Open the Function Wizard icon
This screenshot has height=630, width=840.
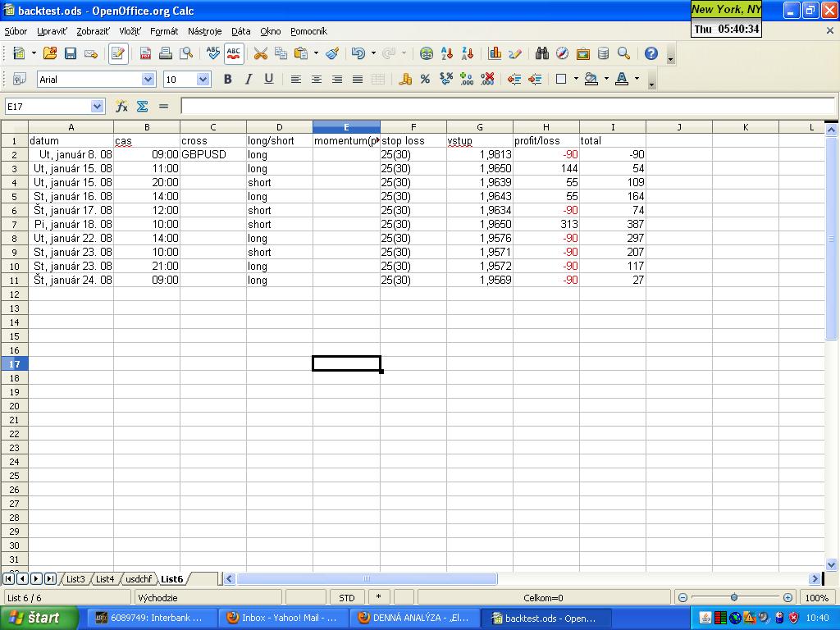point(121,106)
